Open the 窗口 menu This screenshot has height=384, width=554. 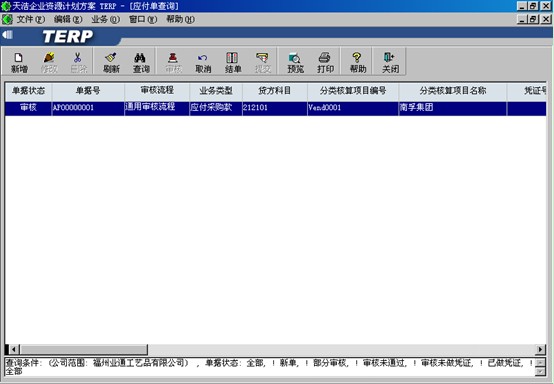[142, 19]
